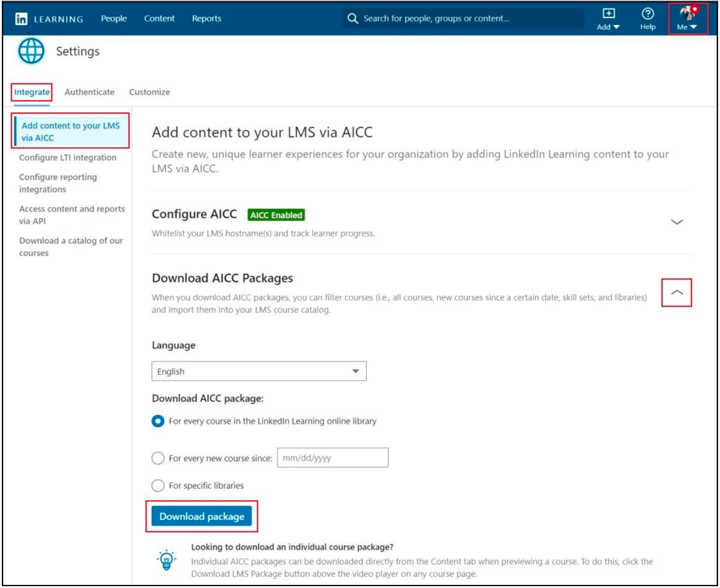This screenshot has height=588, width=720.
Task: Choose For specific libraries radio button
Action: (x=158, y=486)
